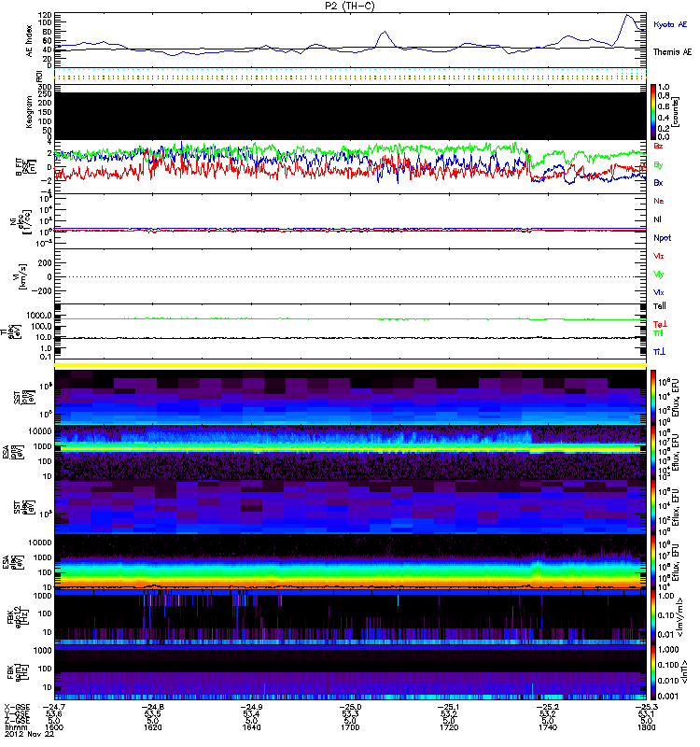Click the 300 tick on Keogram axis
Viewport: 700px width, 747px height.
click(45, 87)
